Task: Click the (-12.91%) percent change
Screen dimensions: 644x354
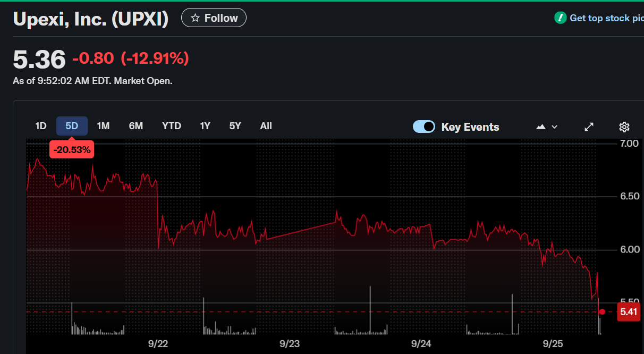Action: [155, 58]
